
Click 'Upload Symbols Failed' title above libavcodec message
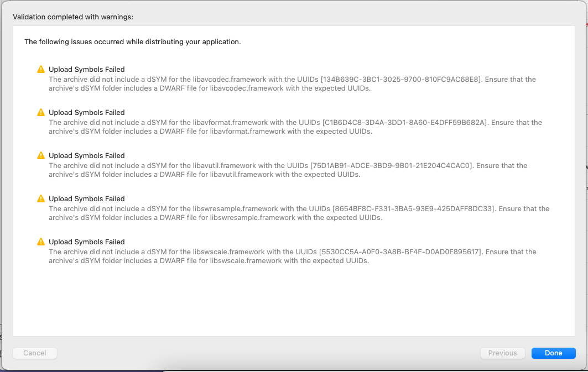coord(87,69)
